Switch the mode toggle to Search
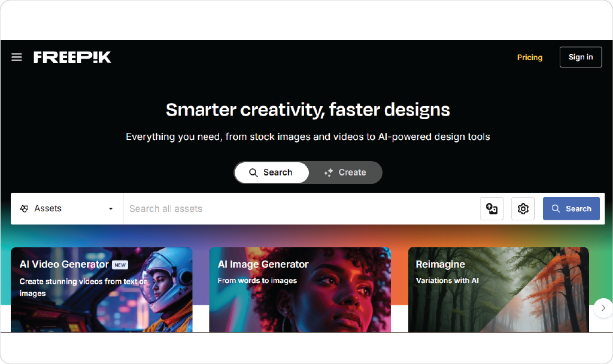 pyautogui.click(x=271, y=172)
